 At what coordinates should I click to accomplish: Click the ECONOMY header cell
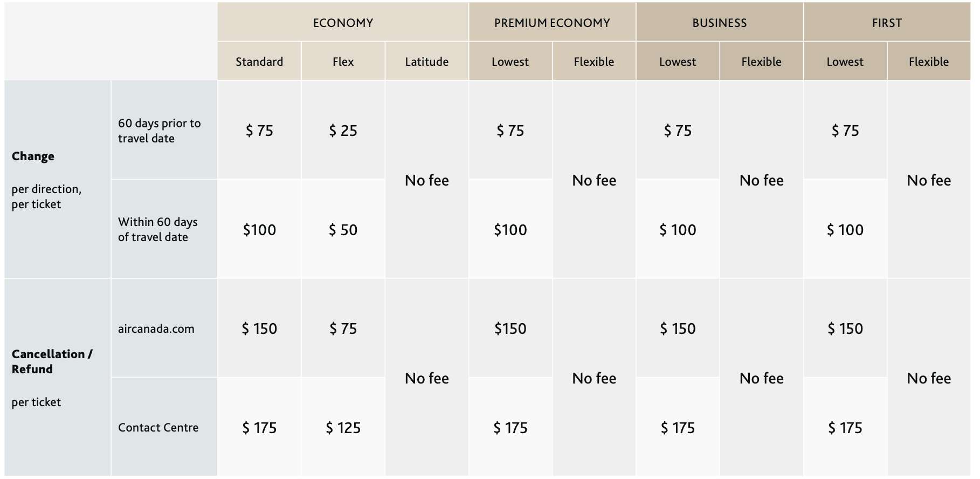pos(343,23)
